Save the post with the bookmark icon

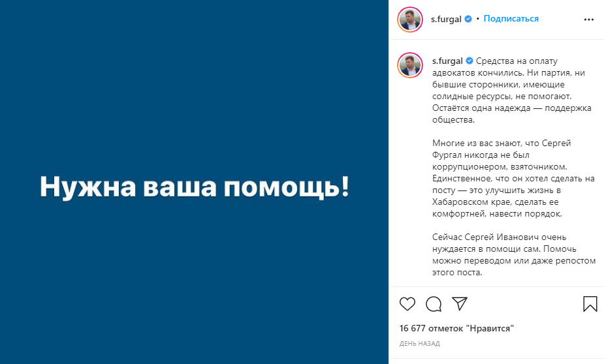[x=590, y=304]
